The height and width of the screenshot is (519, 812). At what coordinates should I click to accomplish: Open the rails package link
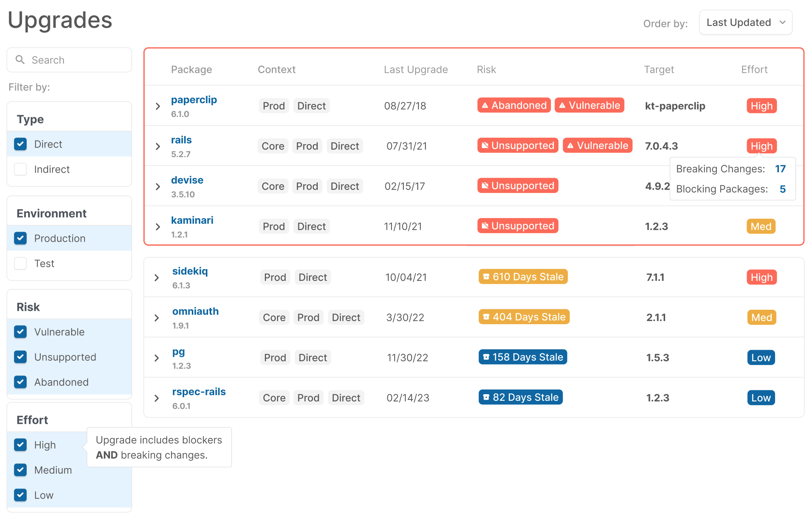click(181, 140)
